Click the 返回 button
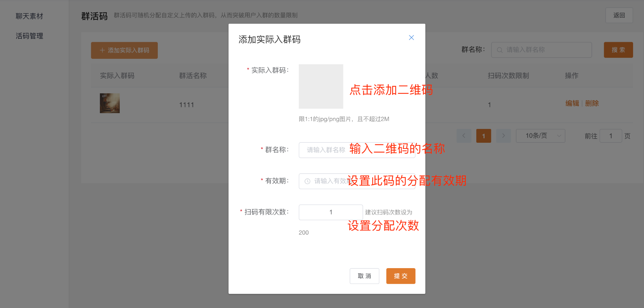Viewport: 644px width, 308px height. 619,15
